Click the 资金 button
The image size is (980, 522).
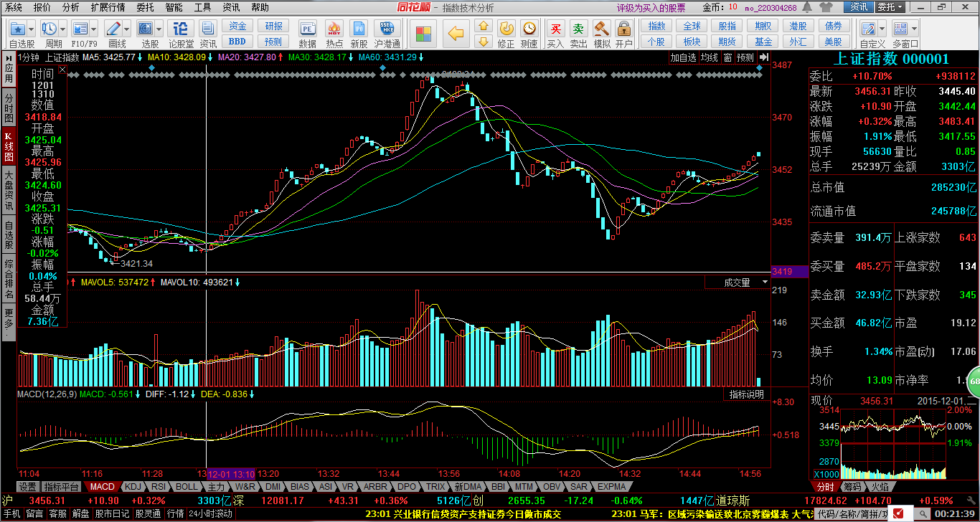237,26
